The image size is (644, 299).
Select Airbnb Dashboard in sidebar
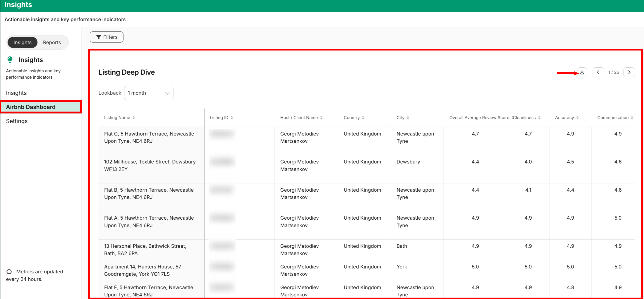(x=31, y=107)
